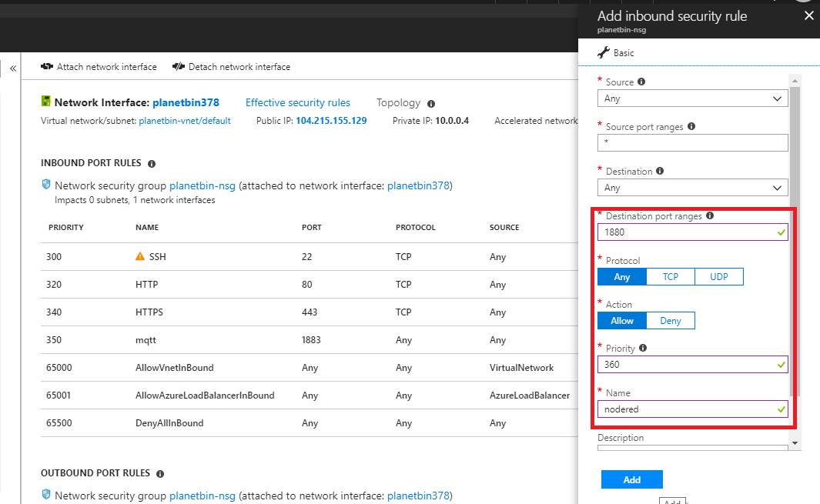Select the AllowAzureLoadBalancerInBound rule
Image resolution: width=820 pixels, height=504 pixels.
point(205,396)
